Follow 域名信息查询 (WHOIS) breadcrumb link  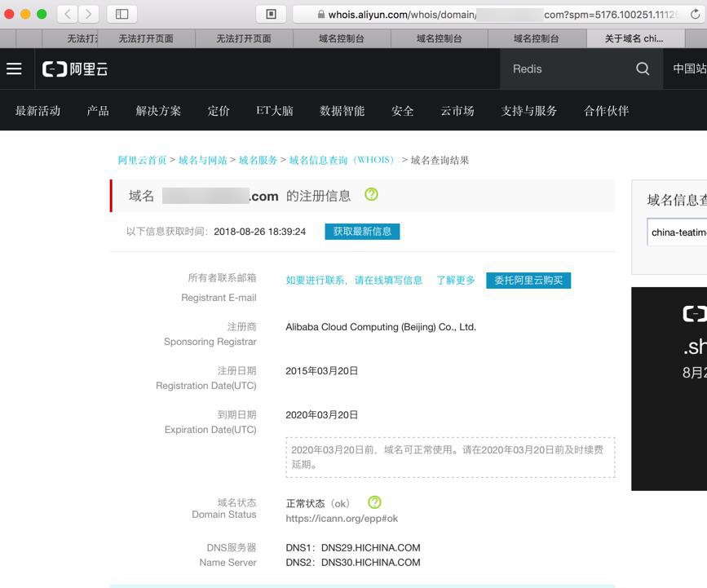click(343, 160)
